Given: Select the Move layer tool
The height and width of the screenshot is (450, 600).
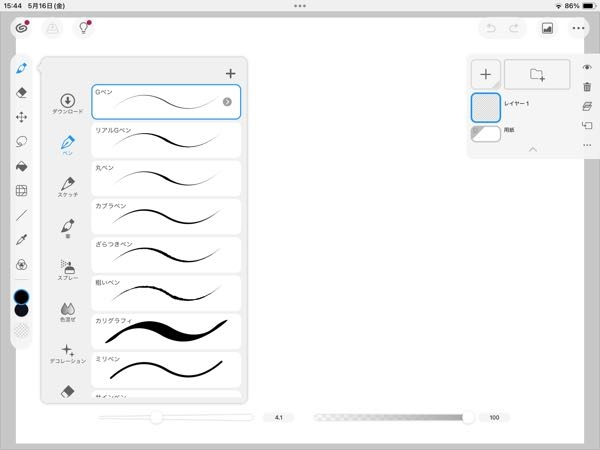Looking at the screenshot, I should point(22,117).
